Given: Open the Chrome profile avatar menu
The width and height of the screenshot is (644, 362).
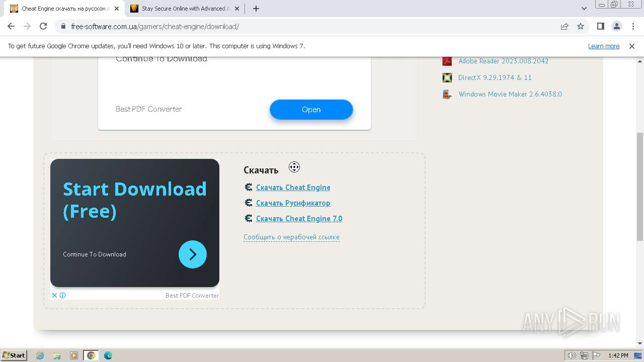Looking at the screenshot, I should (616, 26).
